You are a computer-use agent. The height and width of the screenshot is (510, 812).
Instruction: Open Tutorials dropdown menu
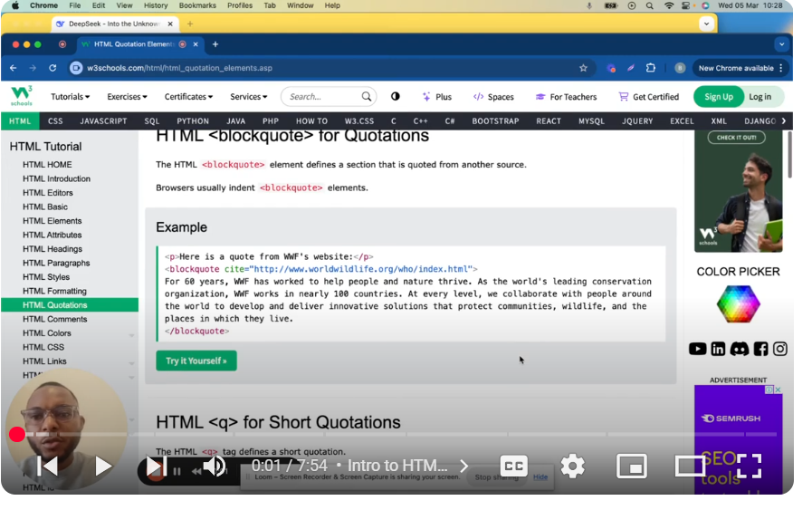(x=70, y=96)
